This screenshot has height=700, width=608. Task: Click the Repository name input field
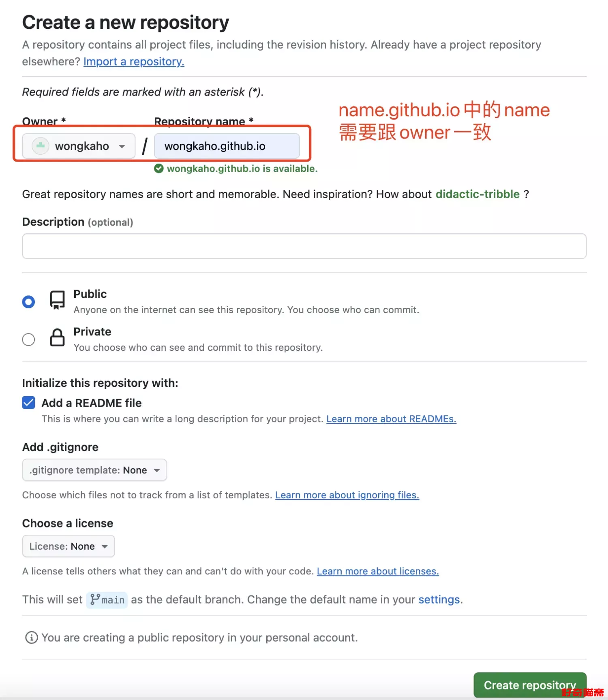point(227,146)
